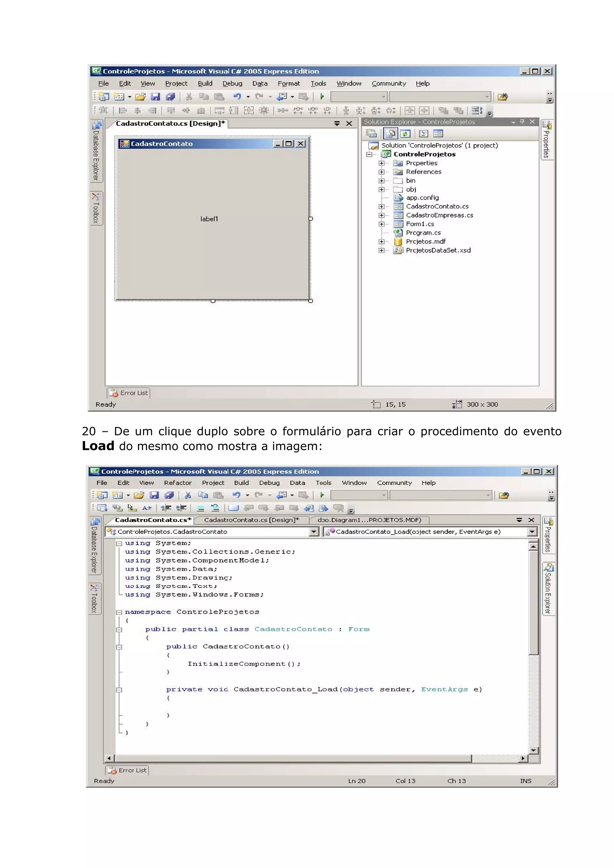The image size is (614, 868).
Task: Click View Code icon in Solution Explorer
Action: tap(423, 134)
